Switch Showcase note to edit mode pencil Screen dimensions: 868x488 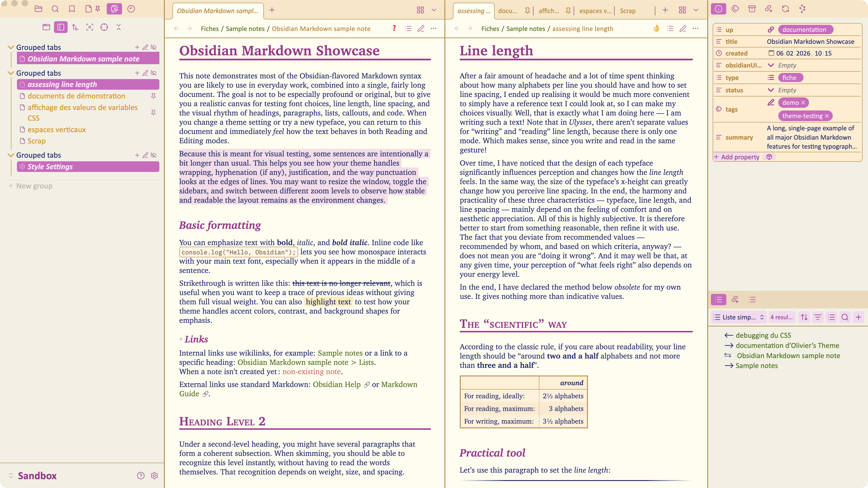point(421,29)
